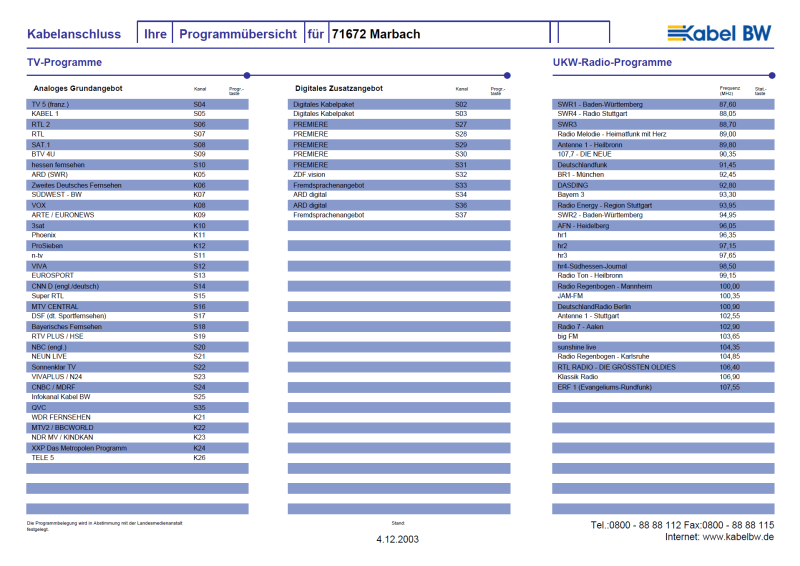This screenshot has height=566, width=800.
Task: Select the 107,7 - DIE NEUE entry
Action: tap(584, 154)
